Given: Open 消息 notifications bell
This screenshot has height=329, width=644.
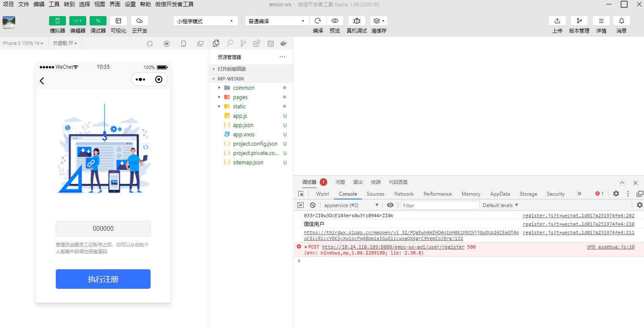Looking at the screenshot, I should (622, 21).
